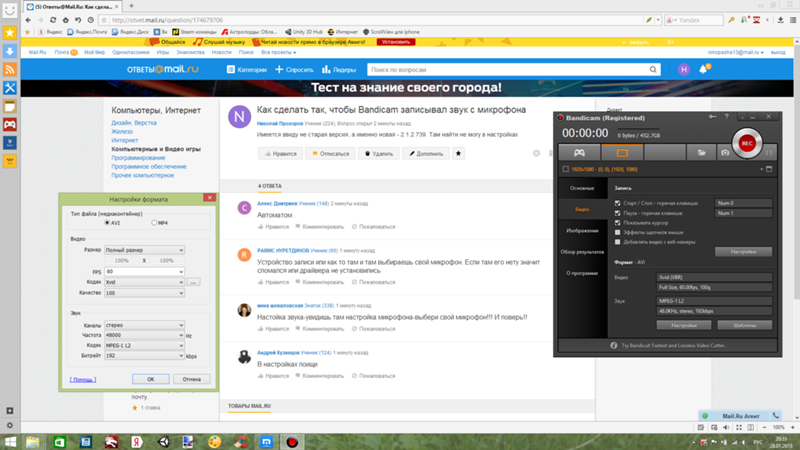Open downloads arrow in the browser sidebar
Image resolution: width=800 pixels, height=450 pixels.
pos(10,51)
